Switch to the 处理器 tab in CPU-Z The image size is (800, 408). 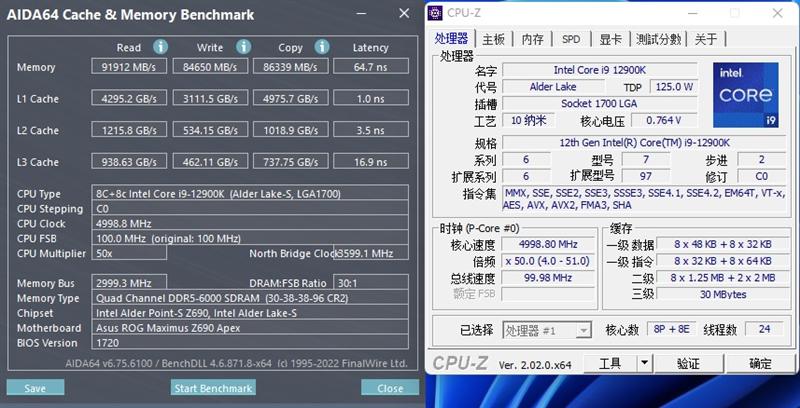(452, 38)
